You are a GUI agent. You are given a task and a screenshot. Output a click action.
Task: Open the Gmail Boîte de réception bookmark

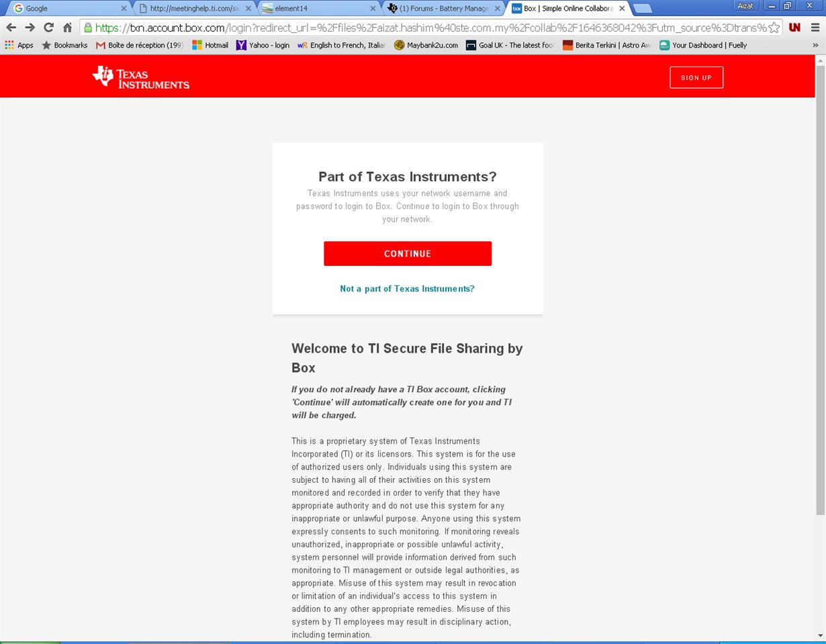140,45
